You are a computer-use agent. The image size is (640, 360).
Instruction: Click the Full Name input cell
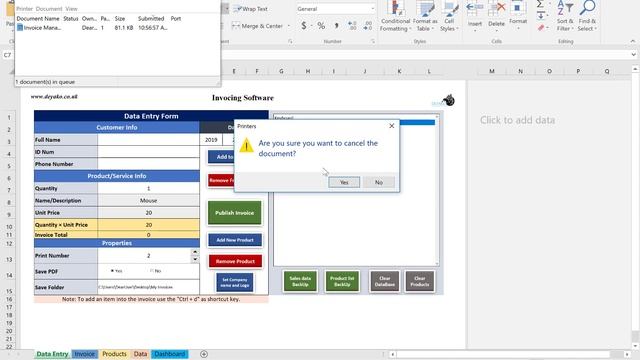click(x=149, y=140)
